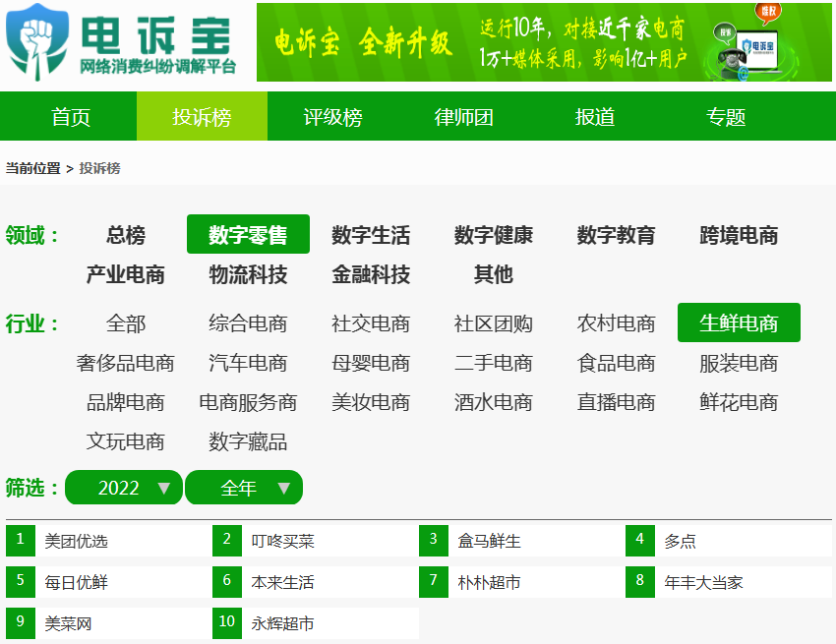
Task: Open the 投诉榜 nav tab
Action: [202, 116]
